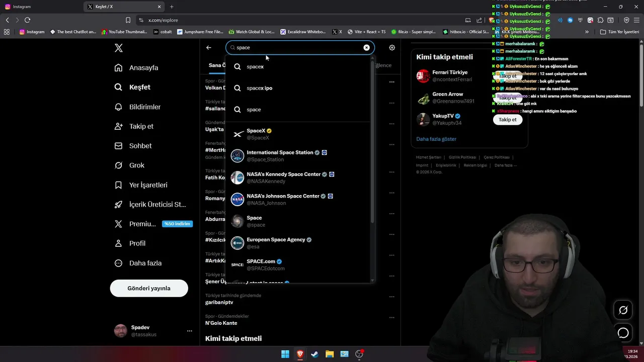The height and width of the screenshot is (362, 644).
Task: Open the Spadev account menu dots
Action: (x=190, y=331)
